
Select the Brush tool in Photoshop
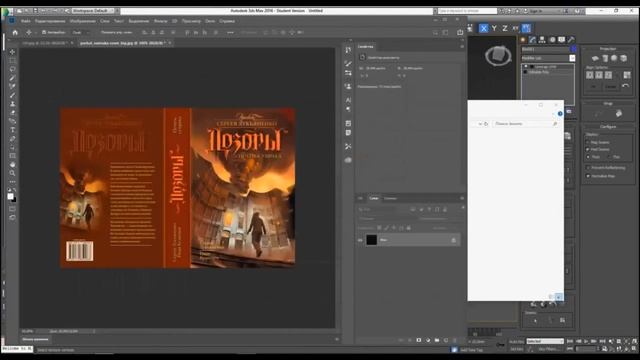tap(12, 95)
